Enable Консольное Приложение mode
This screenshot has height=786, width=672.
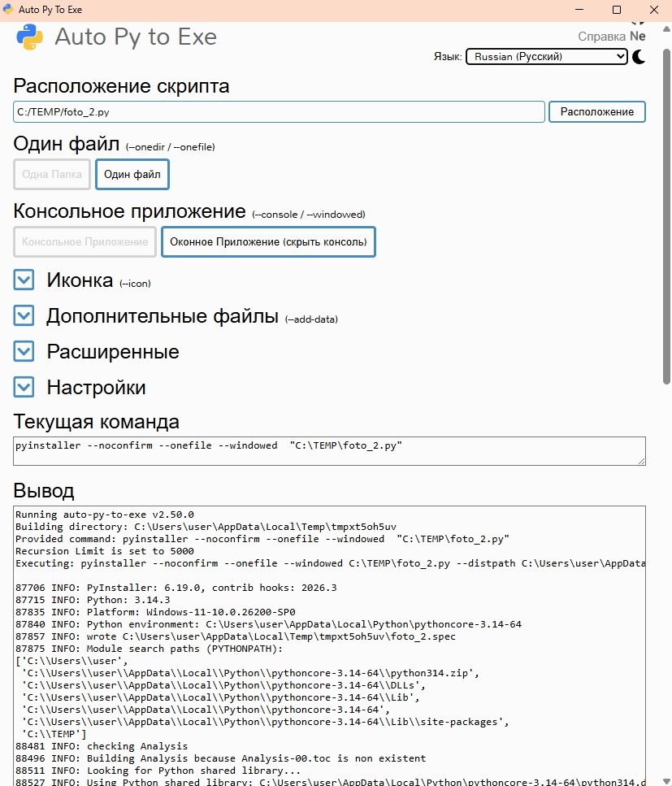click(85, 241)
